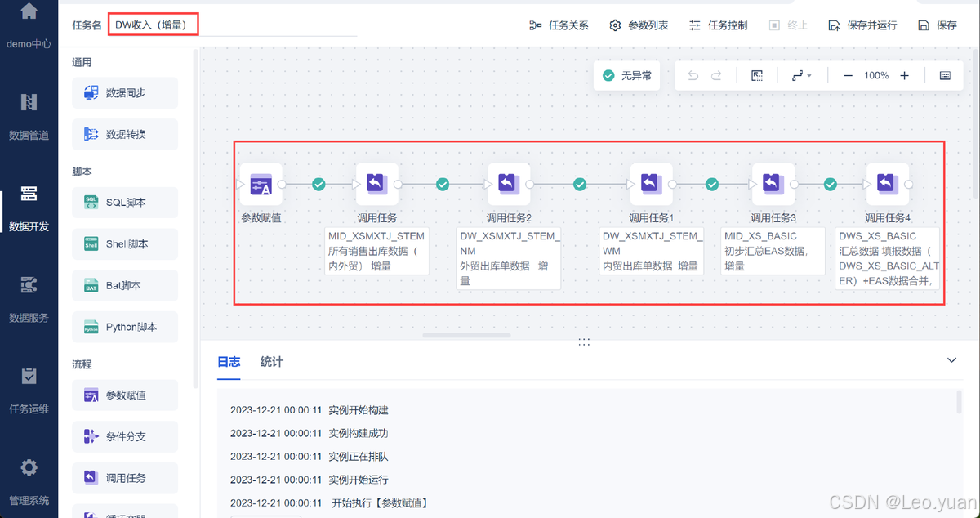Select the 调用任务2 node
The width and height of the screenshot is (980, 518).
tap(509, 184)
